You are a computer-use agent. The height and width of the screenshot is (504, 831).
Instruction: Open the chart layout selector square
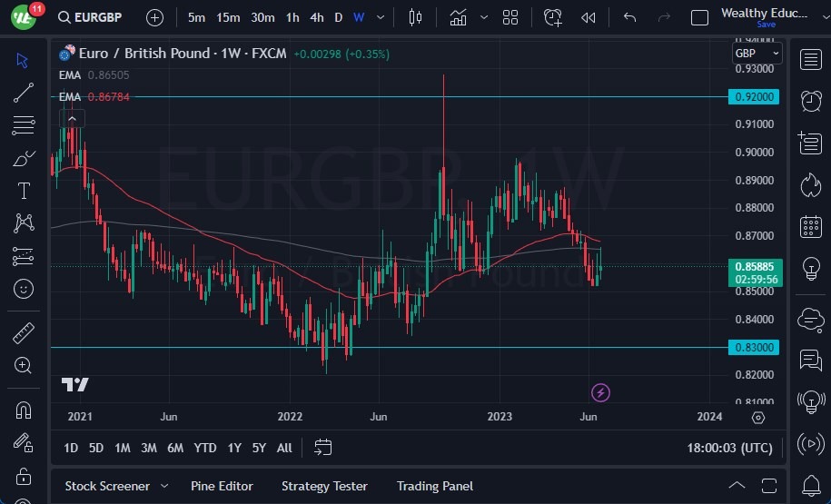[x=699, y=18]
